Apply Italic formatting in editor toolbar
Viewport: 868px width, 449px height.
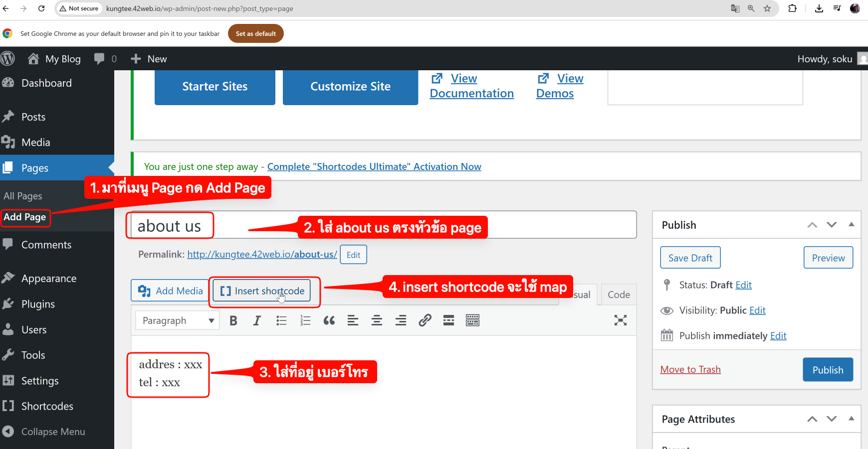(257, 320)
